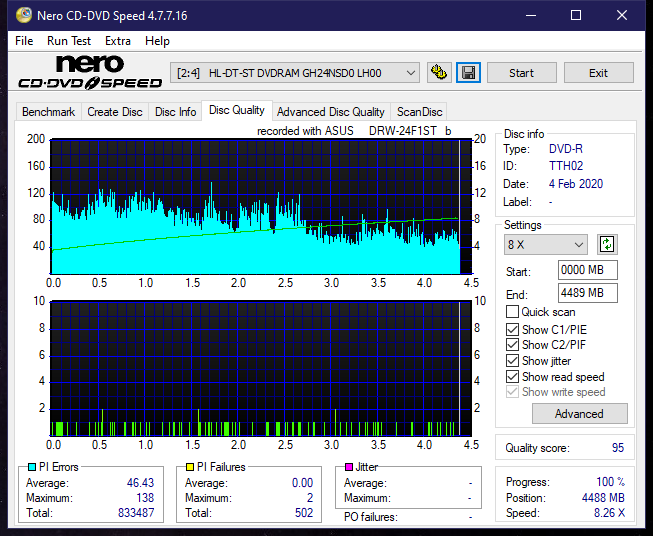The height and width of the screenshot is (536, 653).
Task: Switch to the Disc Info tab
Action: [175, 112]
